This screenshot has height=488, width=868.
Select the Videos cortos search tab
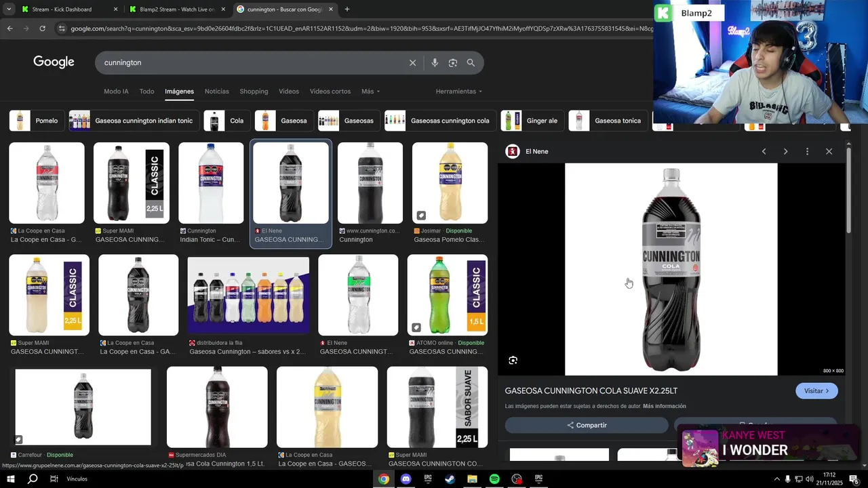(330, 91)
